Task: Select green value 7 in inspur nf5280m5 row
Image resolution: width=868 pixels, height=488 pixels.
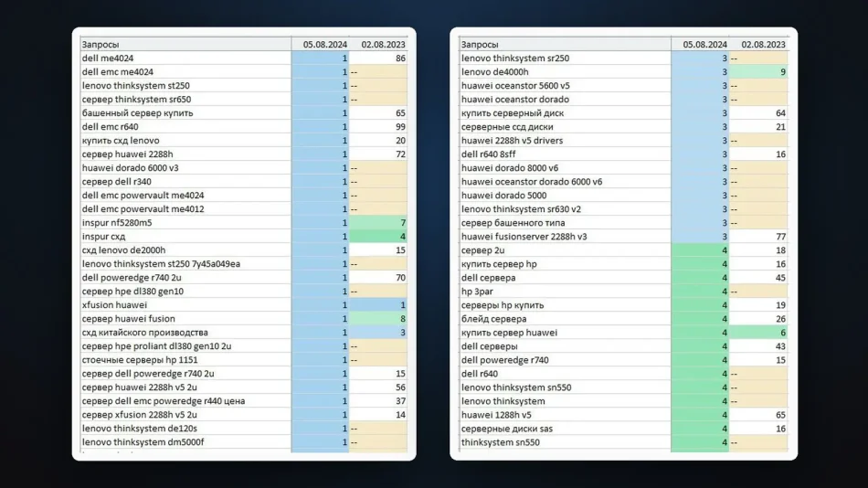Action: coord(378,223)
